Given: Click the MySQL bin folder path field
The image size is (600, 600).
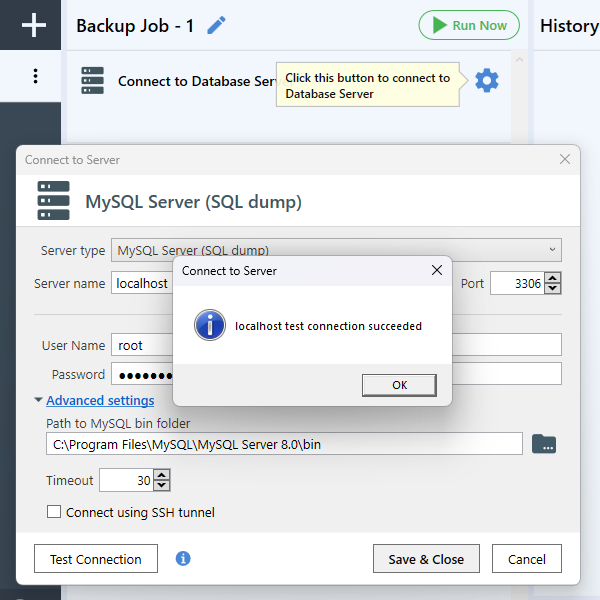Looking at the screenshot, I should 284,444.
